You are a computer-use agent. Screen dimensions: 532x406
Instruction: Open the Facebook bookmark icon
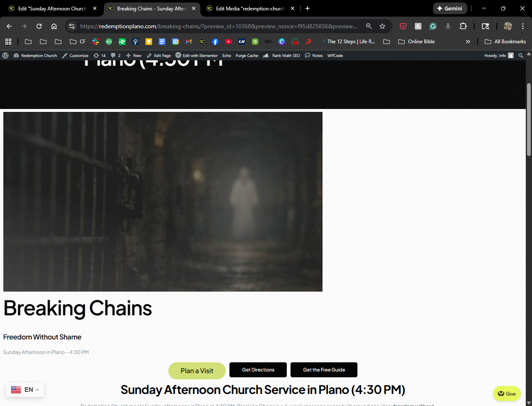click(x=215, y=42)
